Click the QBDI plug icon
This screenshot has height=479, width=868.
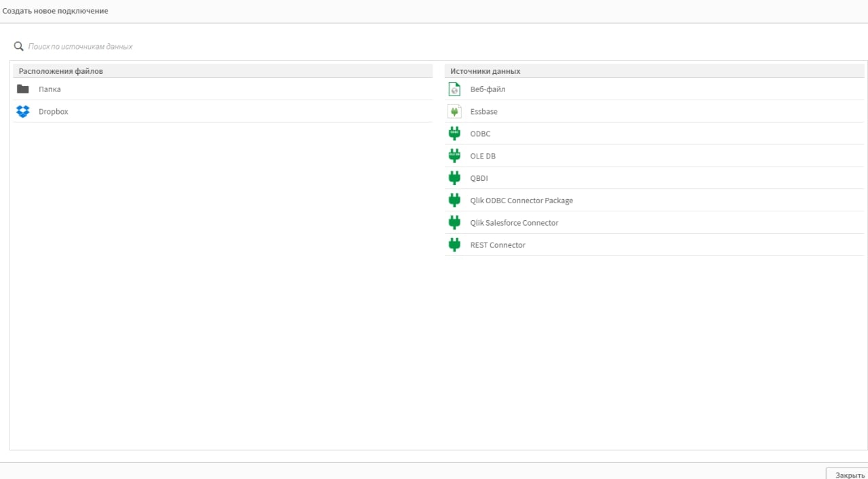454,178
